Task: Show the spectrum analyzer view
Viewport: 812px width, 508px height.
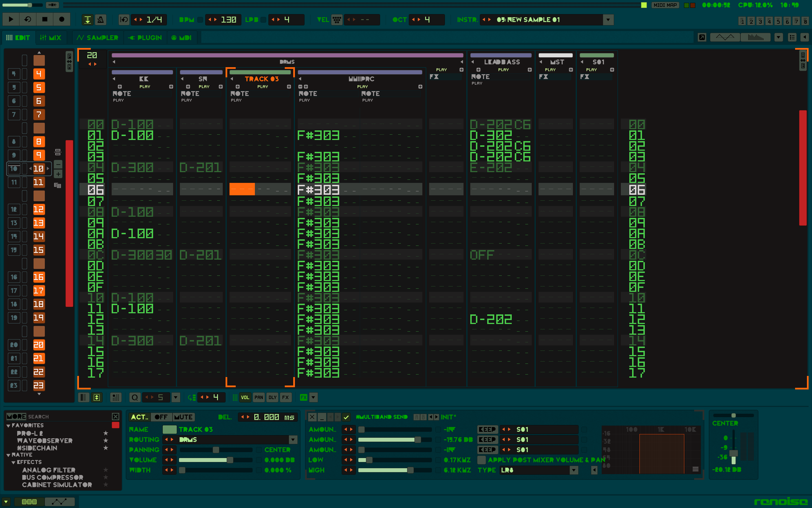Action: click(755, 37)
